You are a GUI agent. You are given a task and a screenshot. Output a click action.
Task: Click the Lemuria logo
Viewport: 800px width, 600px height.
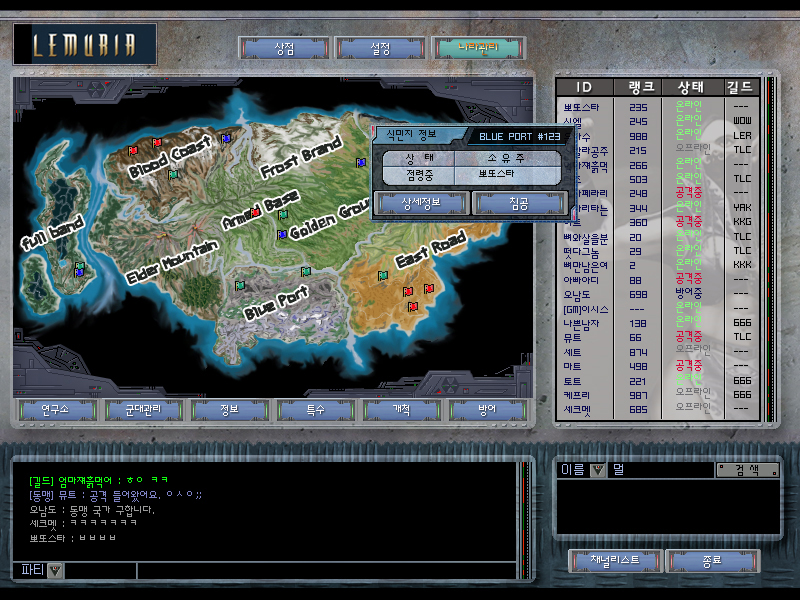[x=85, y=44]
